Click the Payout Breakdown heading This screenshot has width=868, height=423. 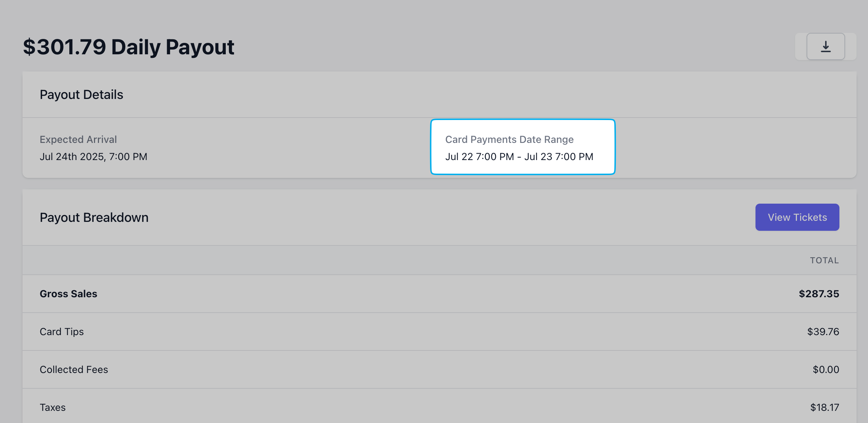pyautogui.click(x=94, y=218)
